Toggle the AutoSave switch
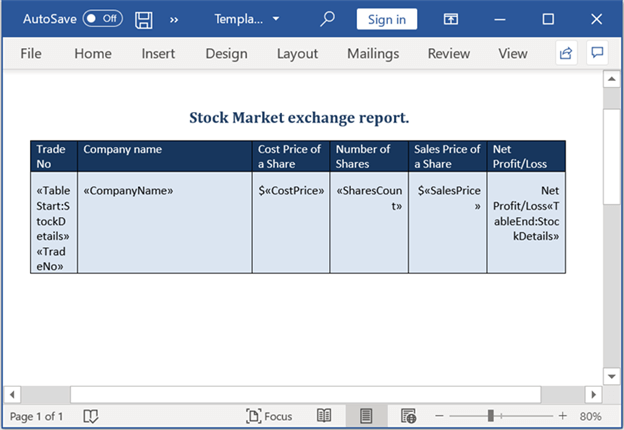The width and height of the screenshot is (624, 430). [x=103, y=19]
